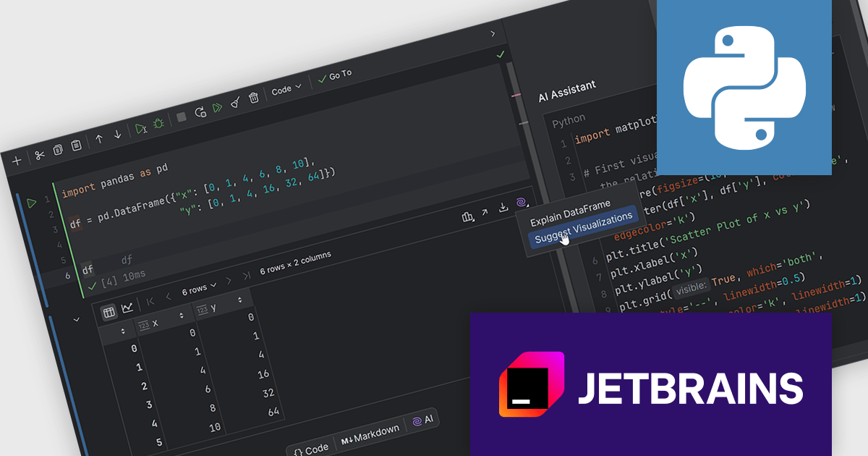868x456 pixels.
Task: Select row index 3 in table
Action: [x=150, y=406]
